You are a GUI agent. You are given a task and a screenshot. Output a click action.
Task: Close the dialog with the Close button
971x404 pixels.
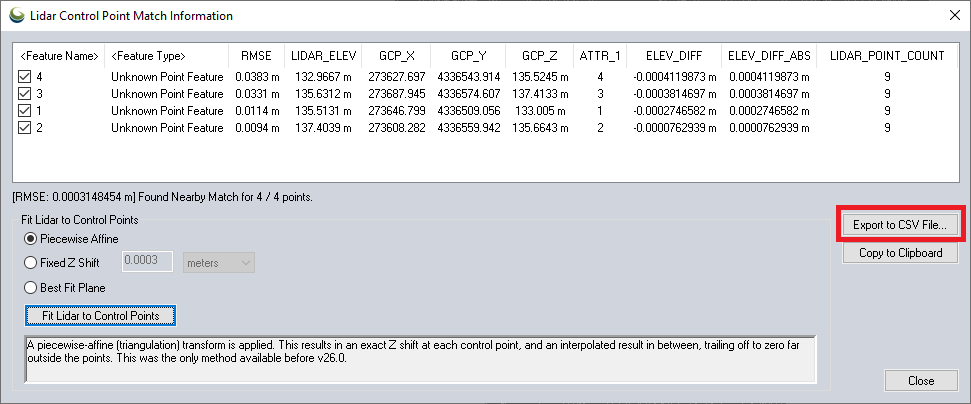tap(920, 380)
